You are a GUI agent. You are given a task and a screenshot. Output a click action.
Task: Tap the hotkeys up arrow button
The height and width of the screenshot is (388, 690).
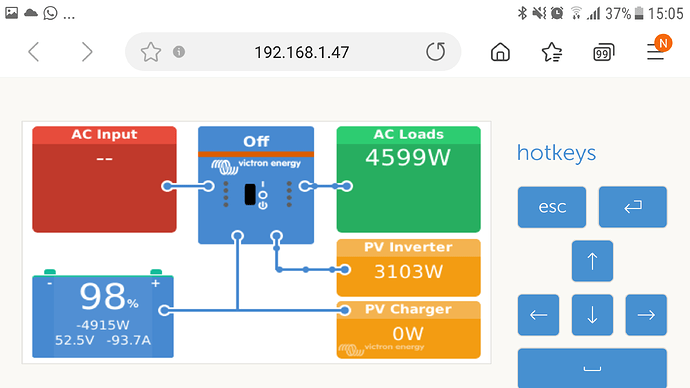tap(592, 261)
